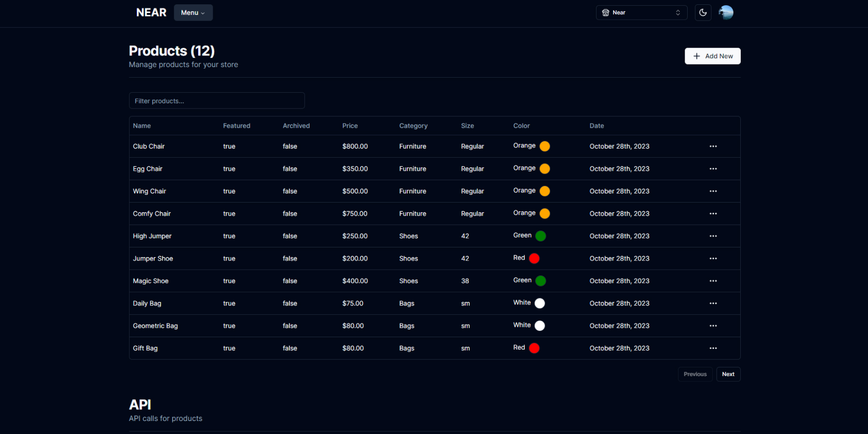Open the Menu dropdown

[x=193, y=13]
